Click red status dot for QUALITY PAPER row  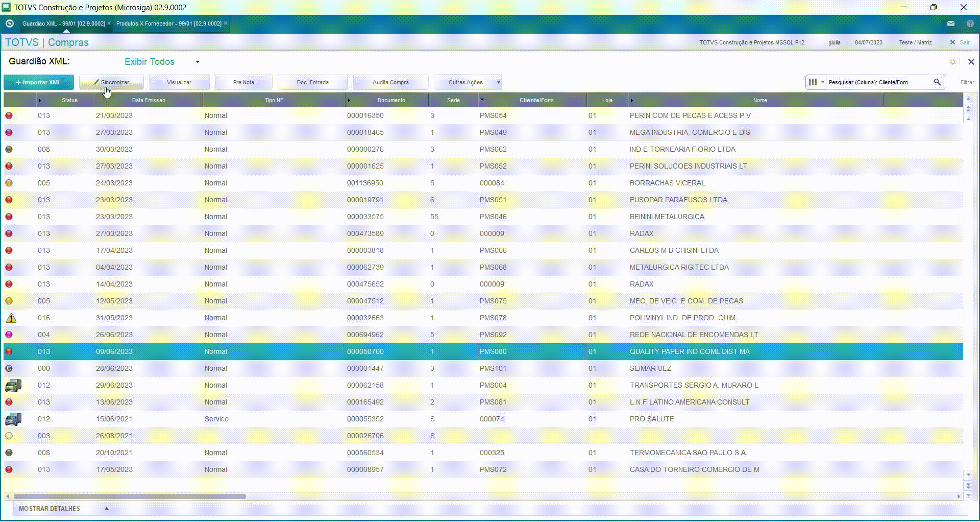click(x=9, y=351)
